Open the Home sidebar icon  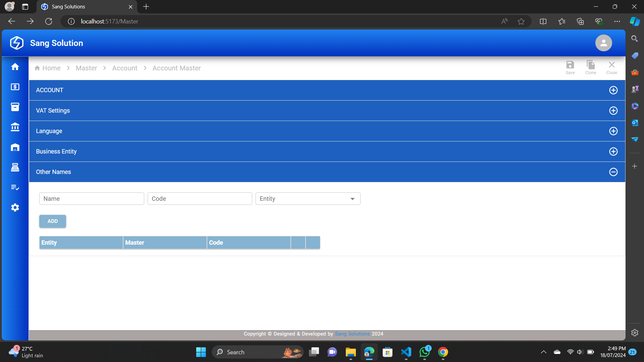[x=15, y=67]
